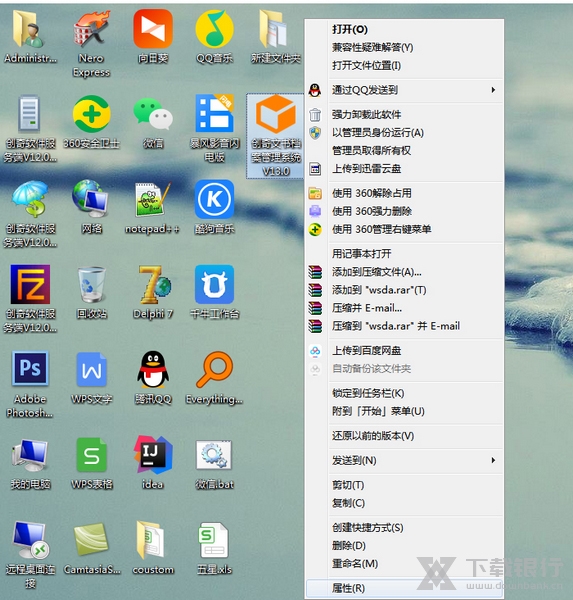Choose 压缩并 E-mail... menu entry
The height and width of the screenshot is (600, 573).
click(x=404, y=308)
